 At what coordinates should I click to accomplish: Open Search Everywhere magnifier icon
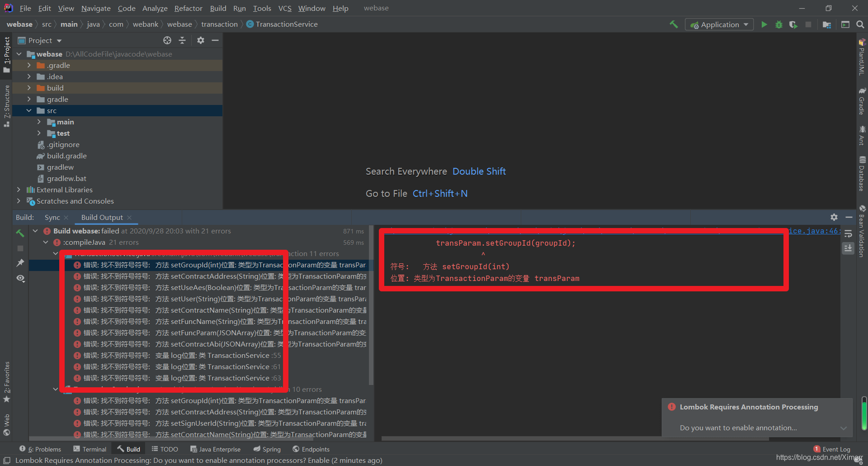[x=860, y=24]
